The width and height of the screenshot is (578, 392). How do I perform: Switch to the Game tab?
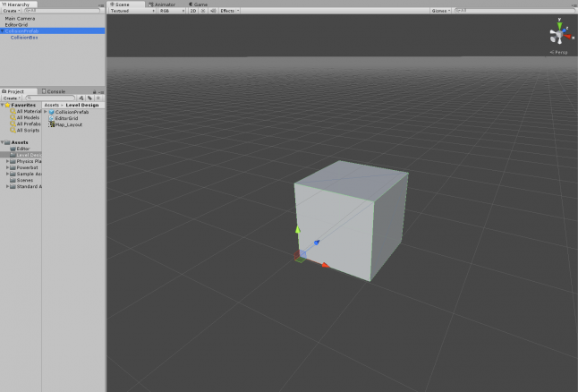tap(200, 4)
